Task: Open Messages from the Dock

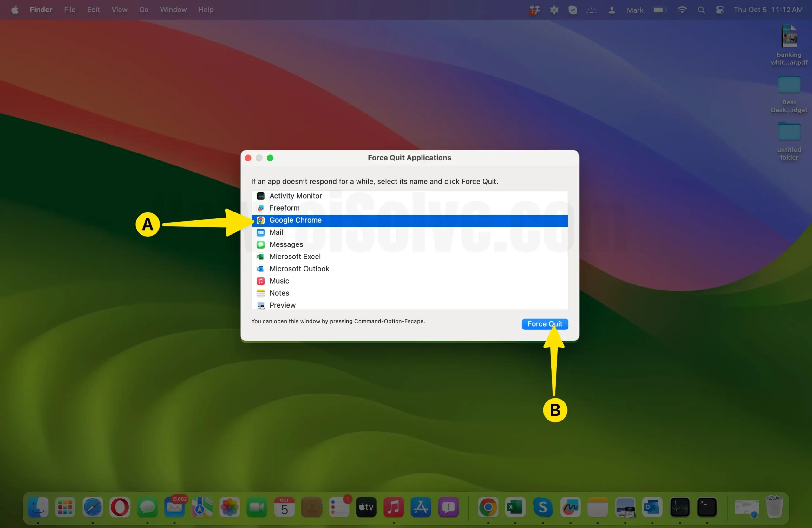Action: point(147,507)
